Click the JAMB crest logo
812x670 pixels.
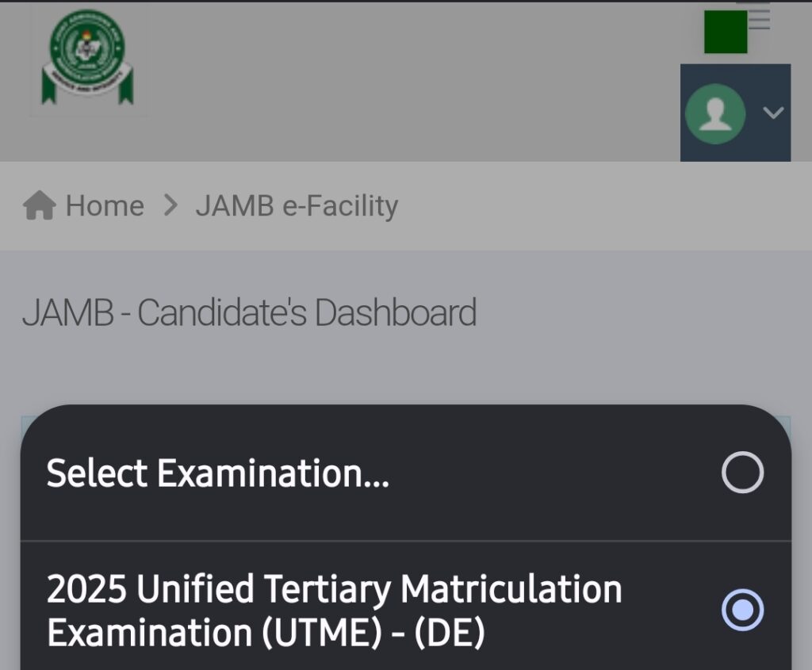(x=87, y=57)
